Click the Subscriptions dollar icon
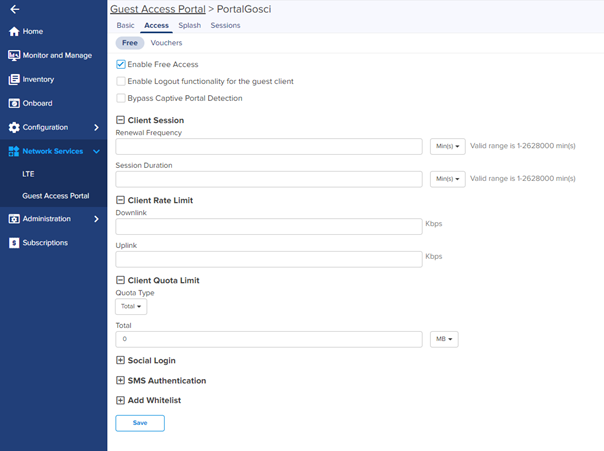Viewport: 604px width, 451px height. (x=14, y=243)
